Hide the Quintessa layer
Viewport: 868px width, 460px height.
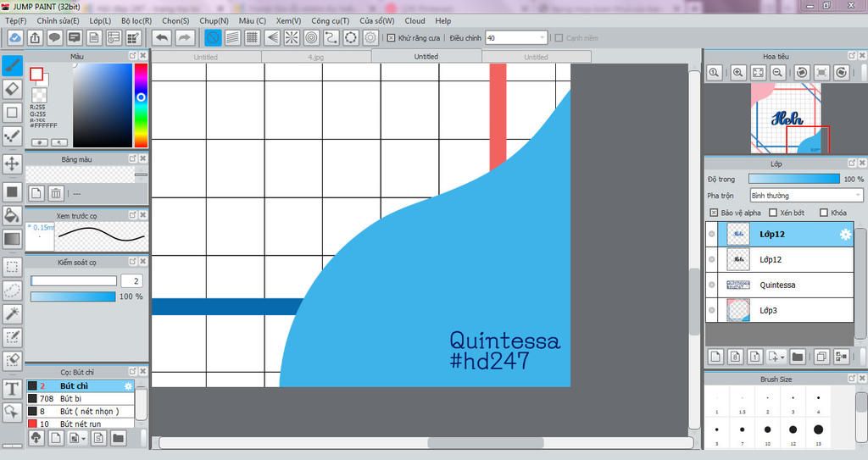coord(712,285)
